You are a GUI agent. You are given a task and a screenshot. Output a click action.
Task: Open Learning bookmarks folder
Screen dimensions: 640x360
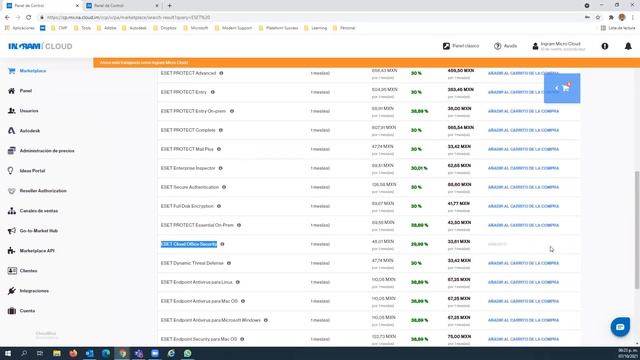[315, 28]
